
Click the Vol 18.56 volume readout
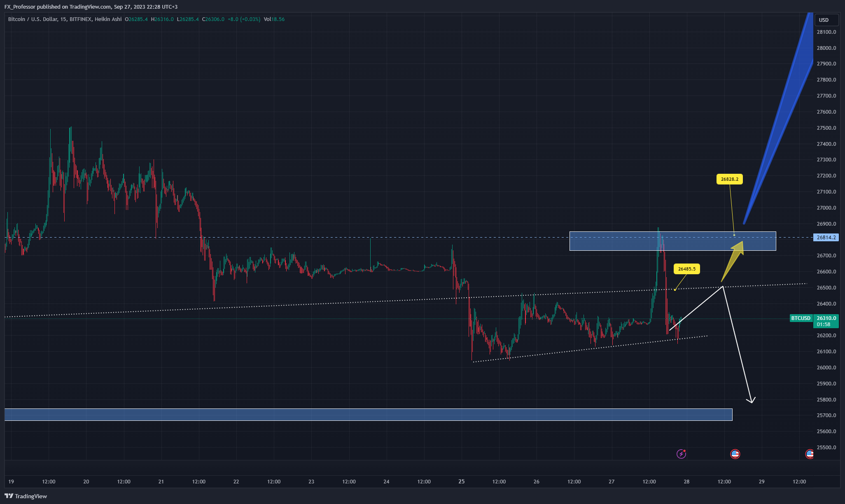(x=274, y=19)
